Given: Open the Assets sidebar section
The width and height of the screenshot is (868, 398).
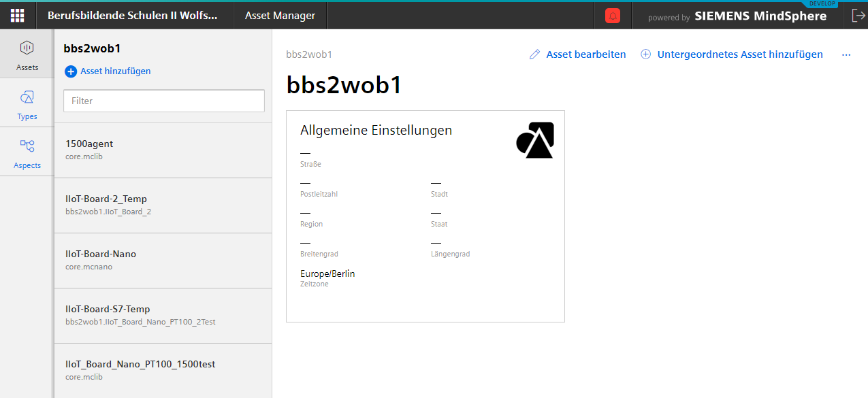Looking at the screenshot, I should pyautogui.click(x=27, y=54).
